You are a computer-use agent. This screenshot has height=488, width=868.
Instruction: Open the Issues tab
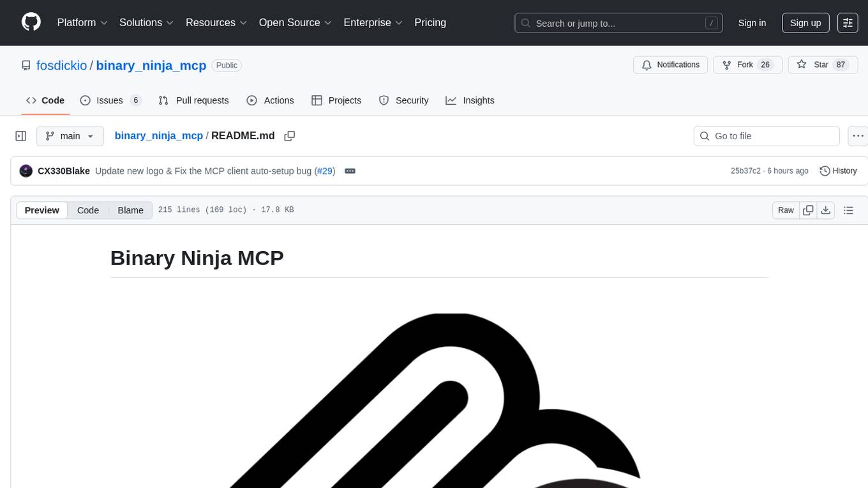click(110, 100)
